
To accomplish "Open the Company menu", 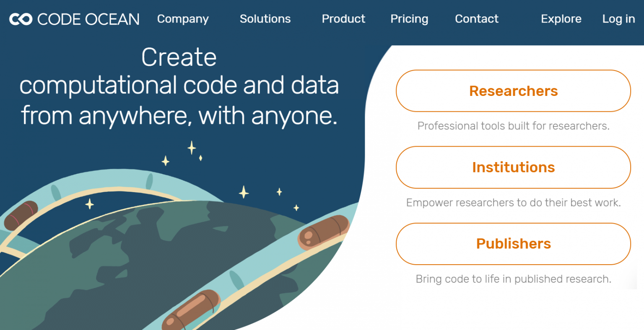I will pyautogui.click(x=183, y=19).
